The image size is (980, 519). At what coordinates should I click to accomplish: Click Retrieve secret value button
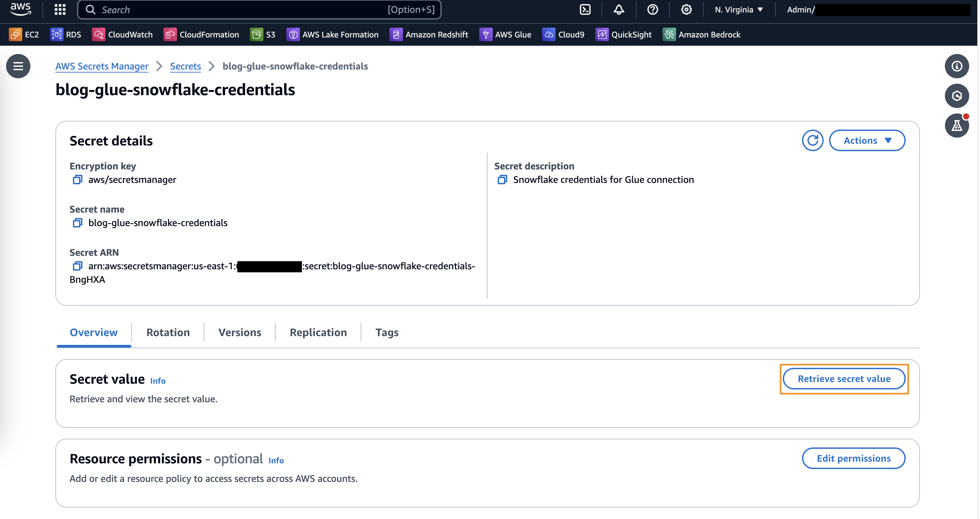tap(844, 379)
